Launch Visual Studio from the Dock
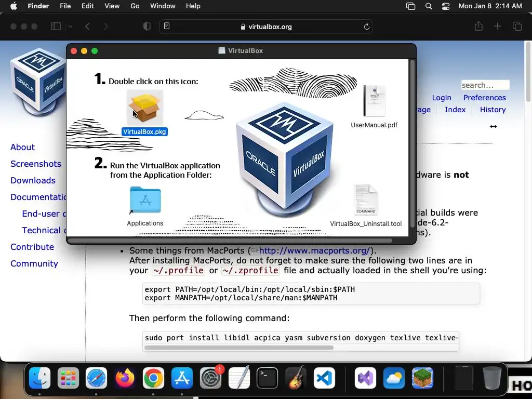 coord(365,378)
